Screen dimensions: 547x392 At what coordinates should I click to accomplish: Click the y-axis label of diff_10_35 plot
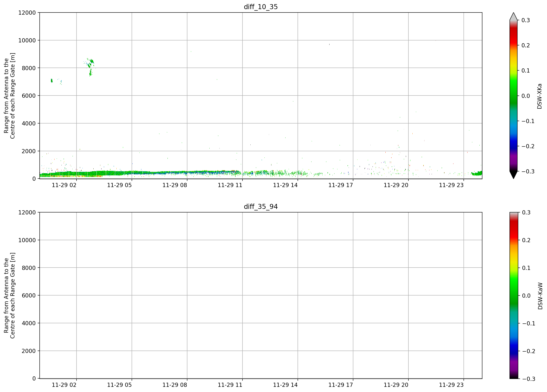9,96
